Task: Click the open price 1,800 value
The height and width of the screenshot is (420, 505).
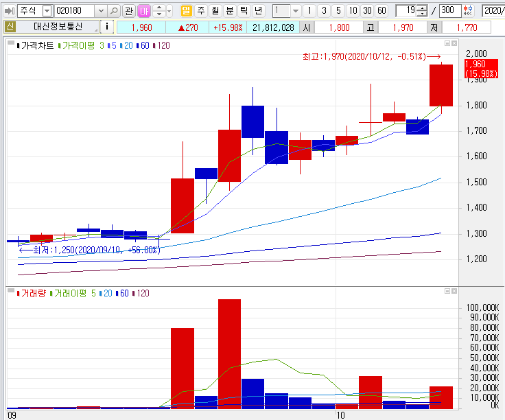Action: 339,27
